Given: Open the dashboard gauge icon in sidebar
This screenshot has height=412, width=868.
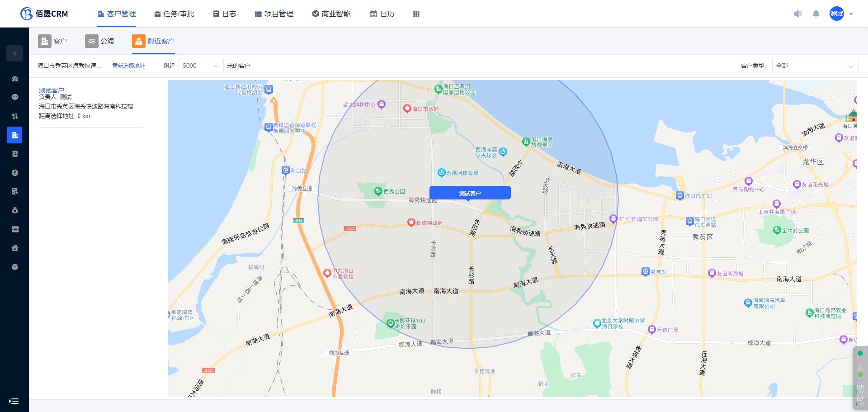Looking at the screenshot, I should coord(15,79).
